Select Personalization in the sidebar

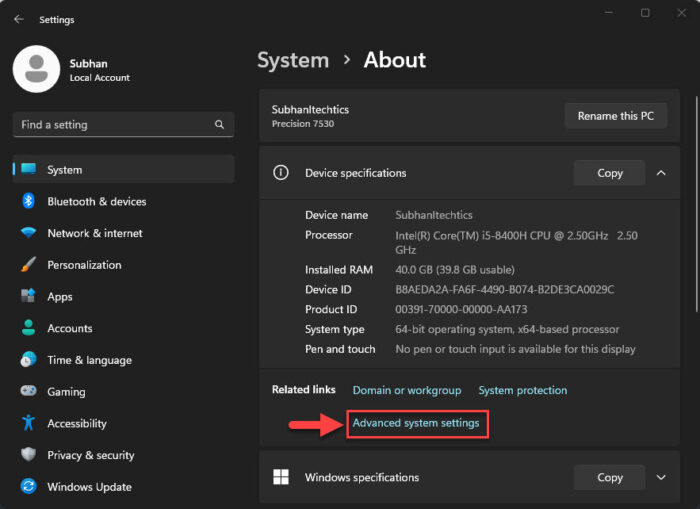point(124,264)
